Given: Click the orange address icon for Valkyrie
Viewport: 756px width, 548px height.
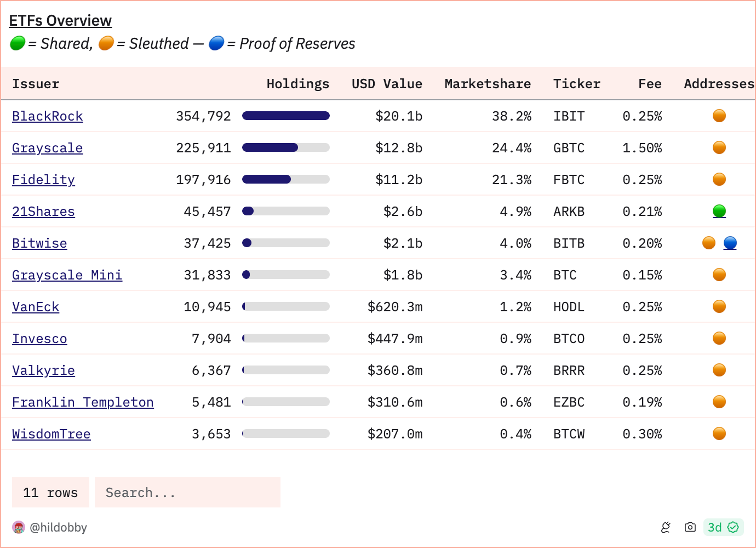Looking at the screenshot, I should [x=719, y=370].
